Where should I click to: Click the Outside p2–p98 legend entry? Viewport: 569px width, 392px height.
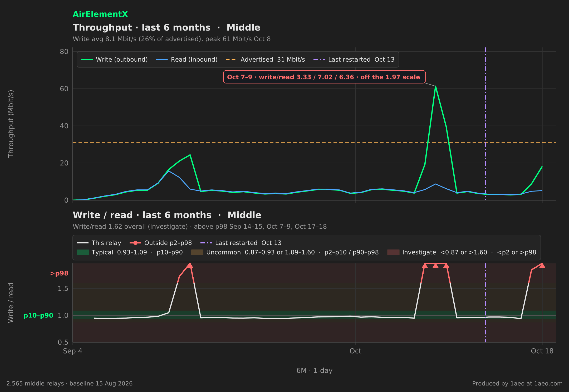coord(161,243)
